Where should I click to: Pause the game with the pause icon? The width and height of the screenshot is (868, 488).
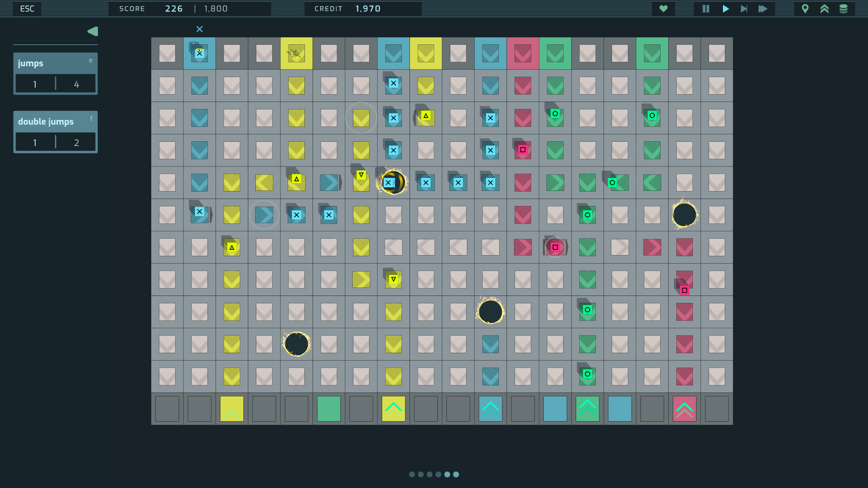tap(705, 8)
